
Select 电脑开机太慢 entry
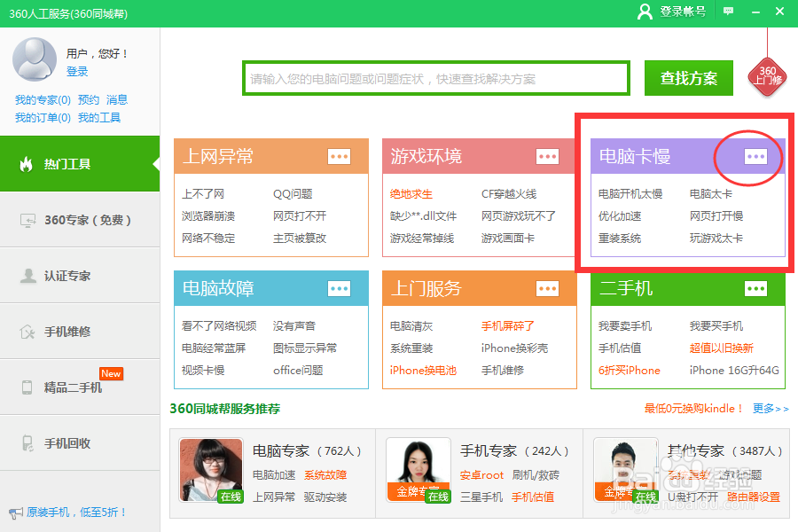pos(630,194)
